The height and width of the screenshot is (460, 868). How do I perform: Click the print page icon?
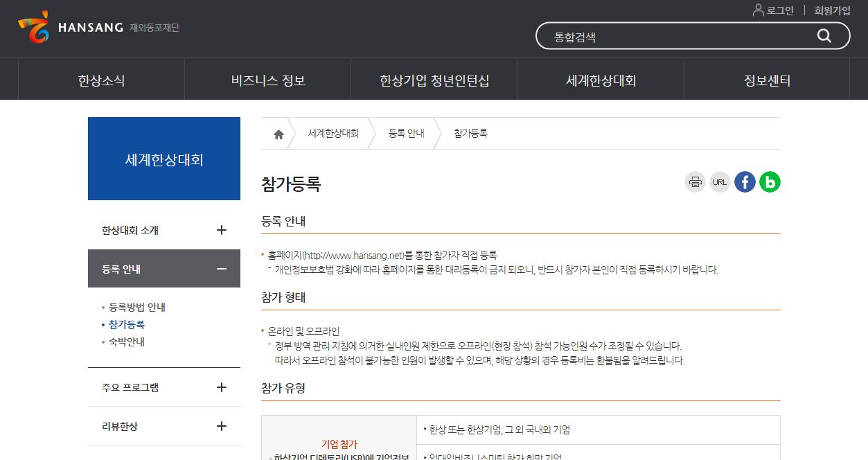pyautogui.click(x=695, y=182)
